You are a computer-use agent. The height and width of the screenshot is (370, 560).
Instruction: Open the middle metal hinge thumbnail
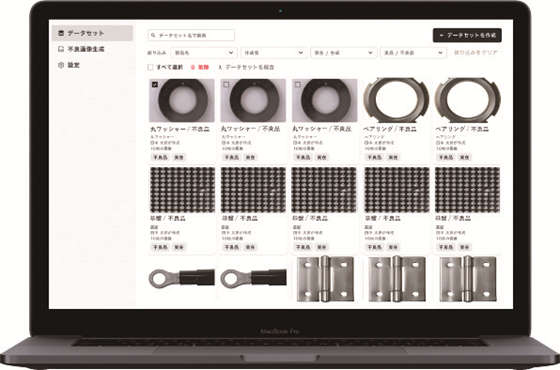tap(396, 279)
